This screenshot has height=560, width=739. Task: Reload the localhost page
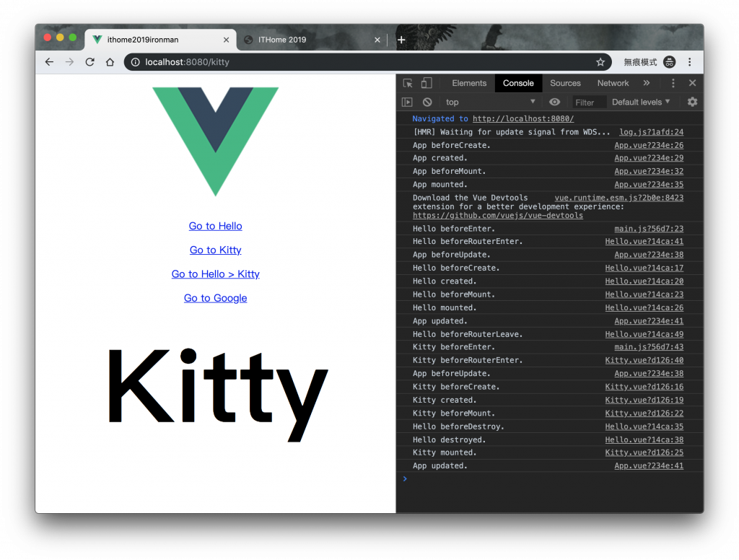89,62
